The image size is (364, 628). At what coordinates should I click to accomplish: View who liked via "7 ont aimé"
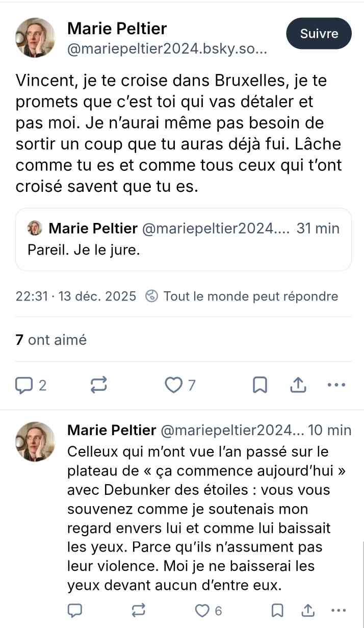(51, 340)
